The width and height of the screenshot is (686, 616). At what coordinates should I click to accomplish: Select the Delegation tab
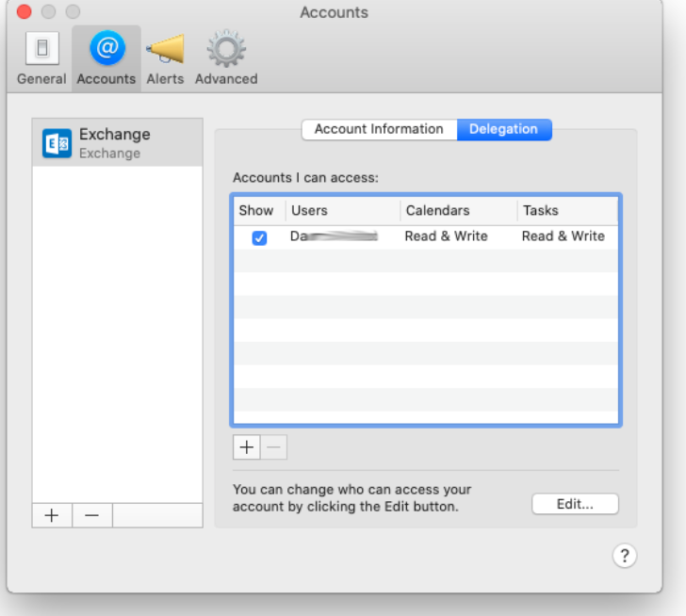click(503, 129)
